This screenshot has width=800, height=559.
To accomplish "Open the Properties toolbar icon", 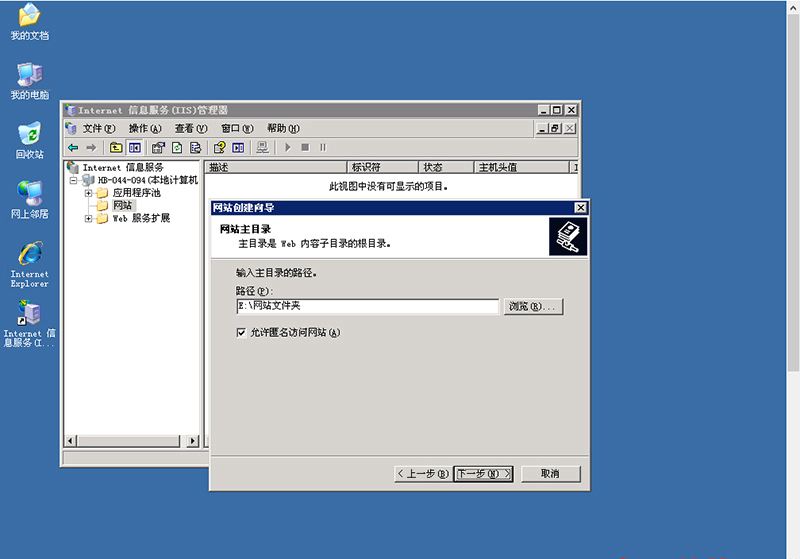I will pyautogui.click(x=158, y=148).
